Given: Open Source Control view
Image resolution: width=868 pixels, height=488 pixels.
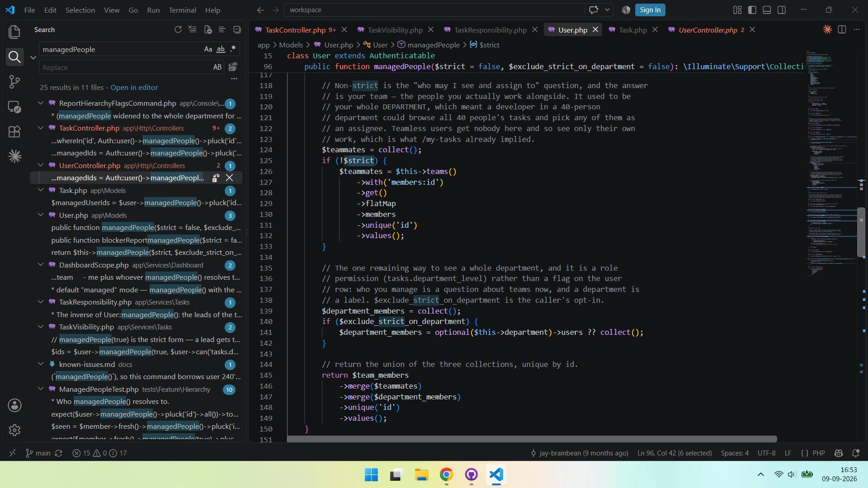Looking at the screenshot, I should point(14,81).
